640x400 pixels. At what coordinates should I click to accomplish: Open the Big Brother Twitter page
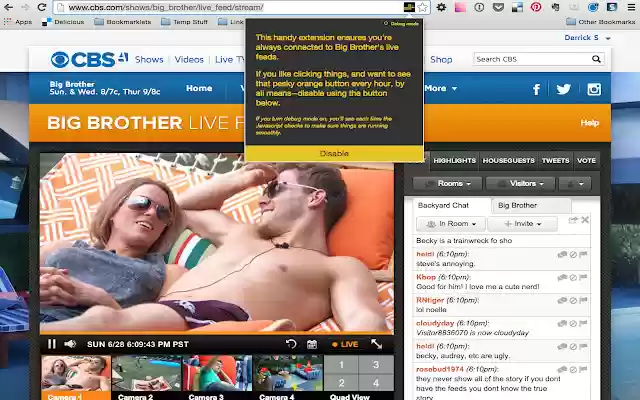pos(564,89)
